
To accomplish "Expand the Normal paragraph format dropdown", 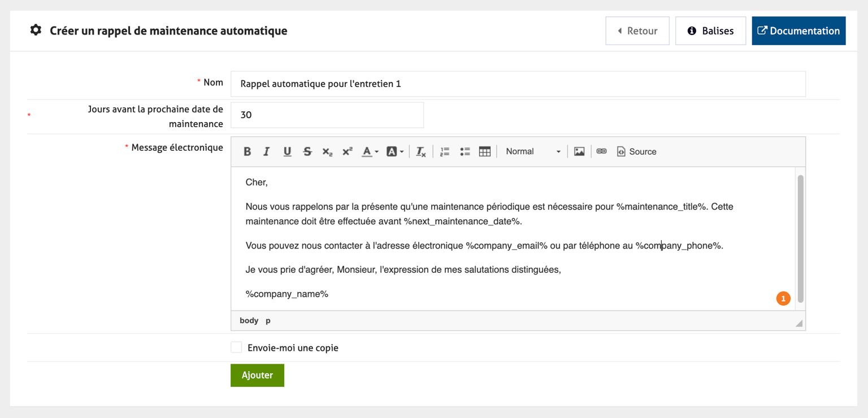I will pos(532,151).
